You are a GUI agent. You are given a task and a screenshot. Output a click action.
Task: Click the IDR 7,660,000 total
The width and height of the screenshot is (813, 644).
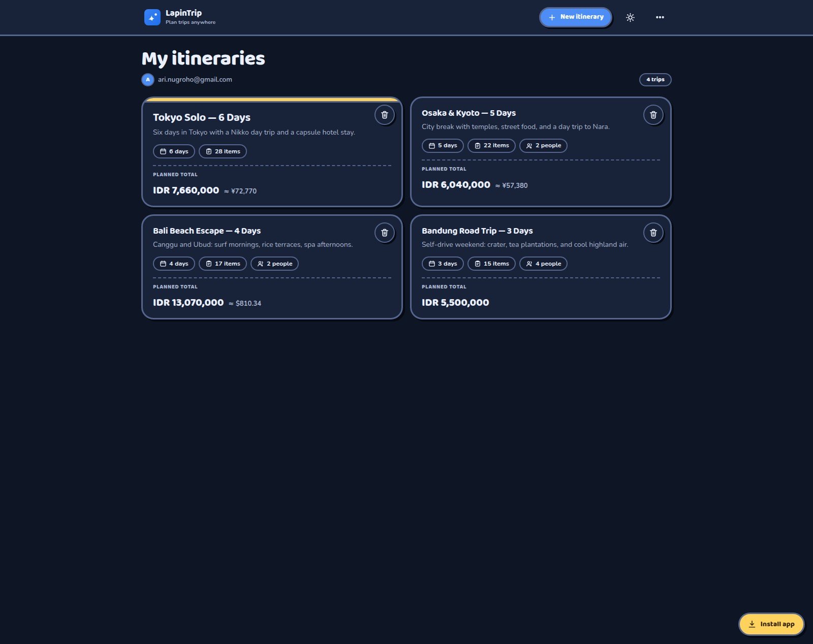click(x=186, y=190)
